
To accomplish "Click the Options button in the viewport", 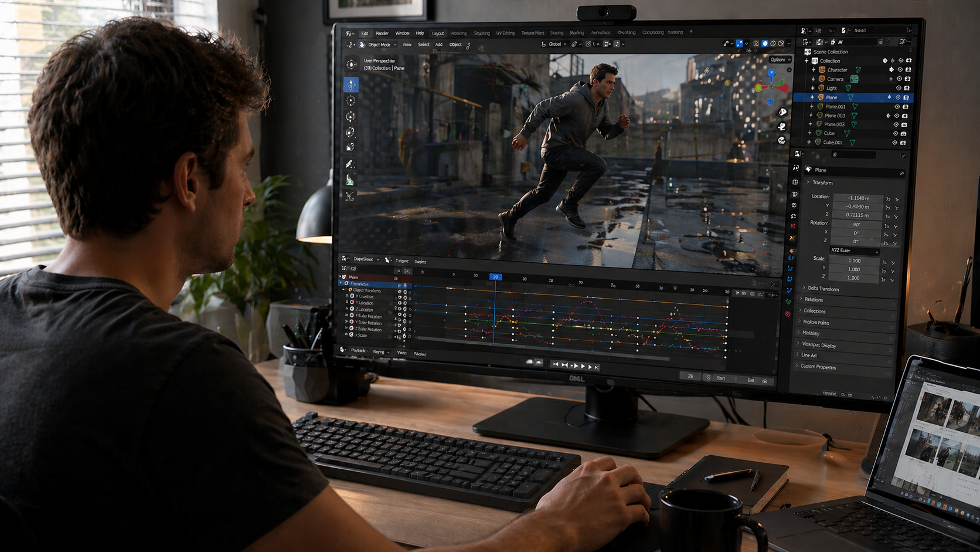I will tap(779, 60).
